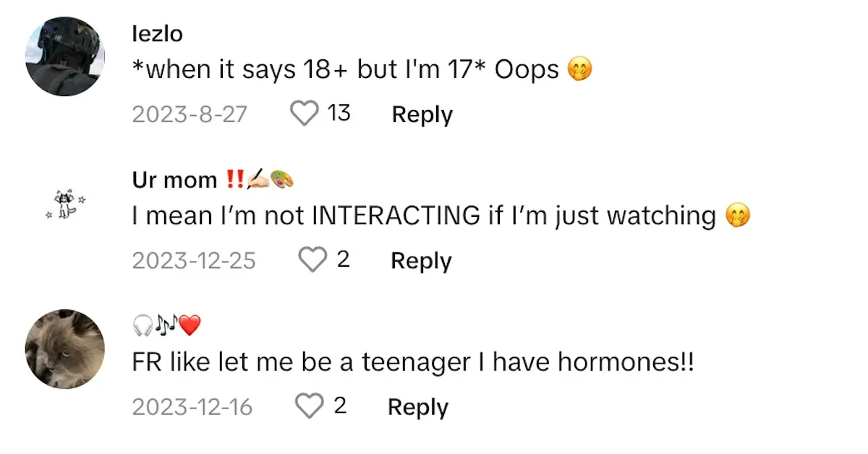Reply to the teenager hormones comment
Screen dimensions: 868x454
pyautogui.click(x=418, y=407)
